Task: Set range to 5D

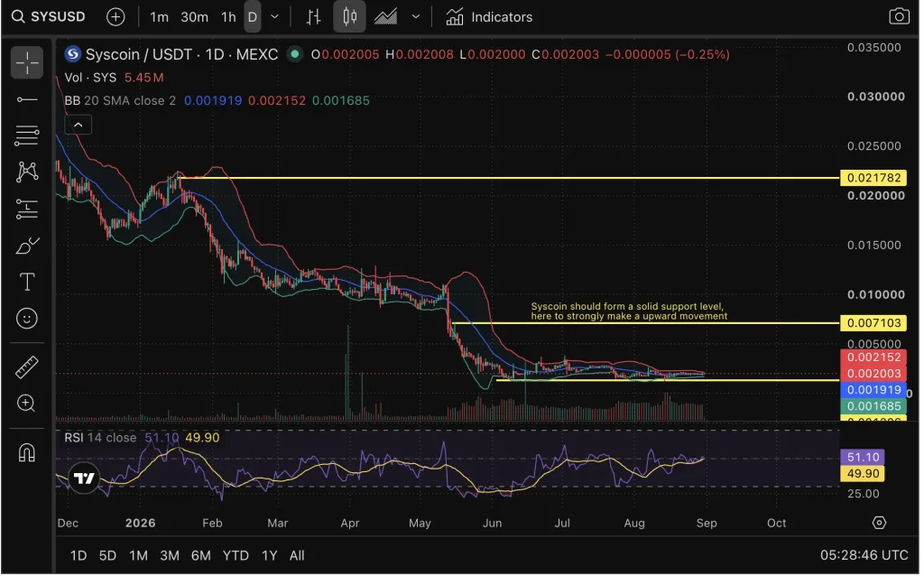Action: 107,555
